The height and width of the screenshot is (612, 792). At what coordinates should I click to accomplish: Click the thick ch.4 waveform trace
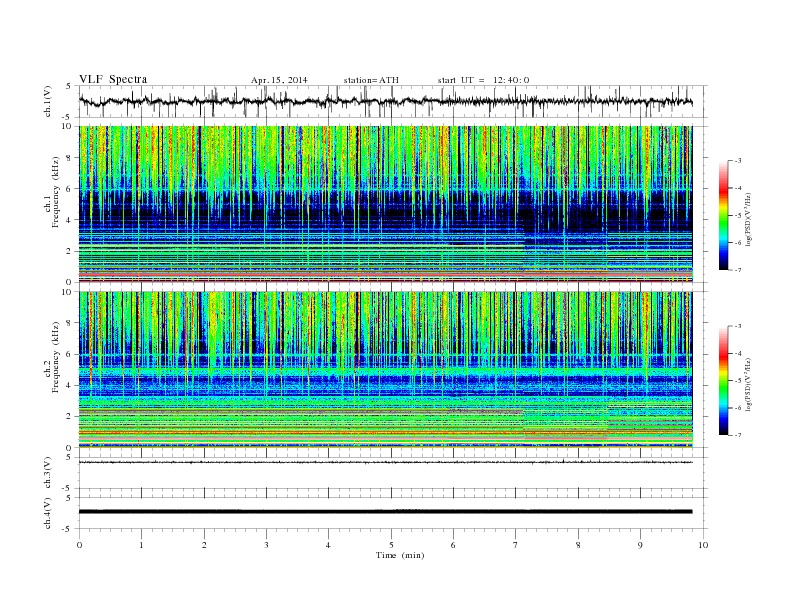(385, 512)
